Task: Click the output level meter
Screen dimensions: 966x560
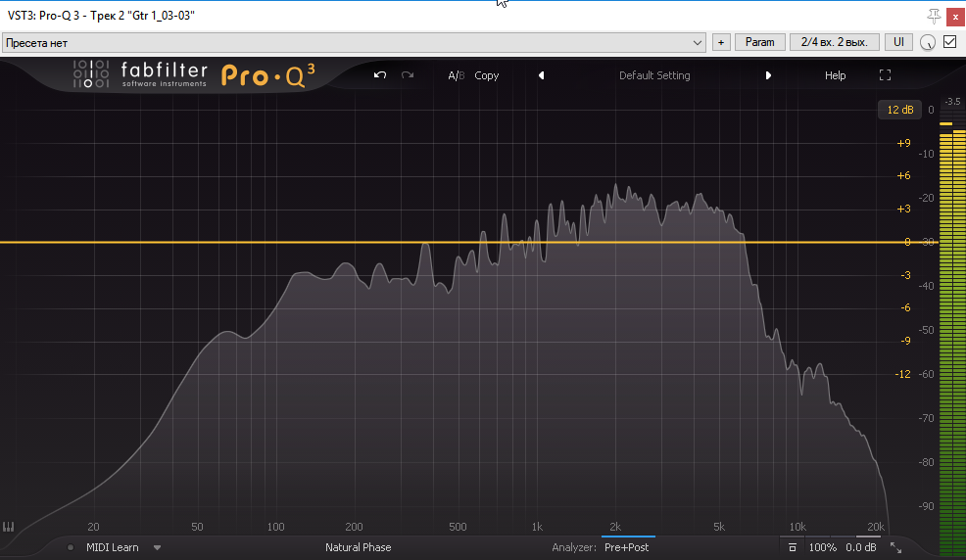Action: [x=952, y=332]
